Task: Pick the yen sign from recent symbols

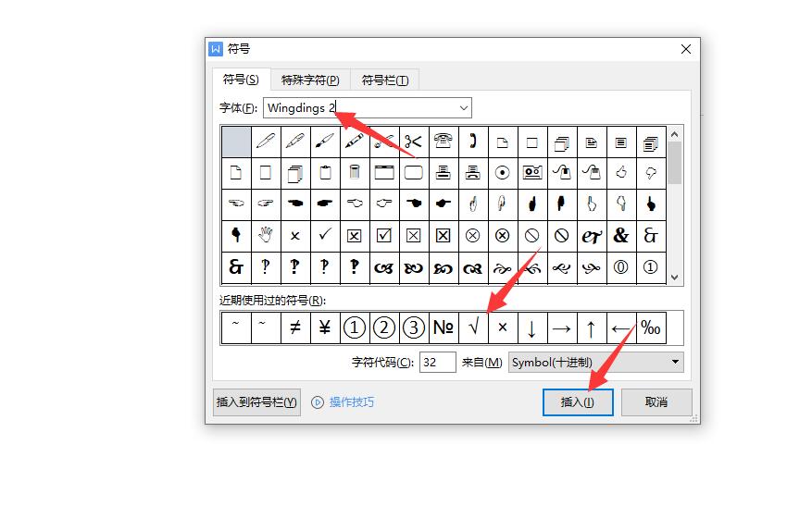Action: 325,327
